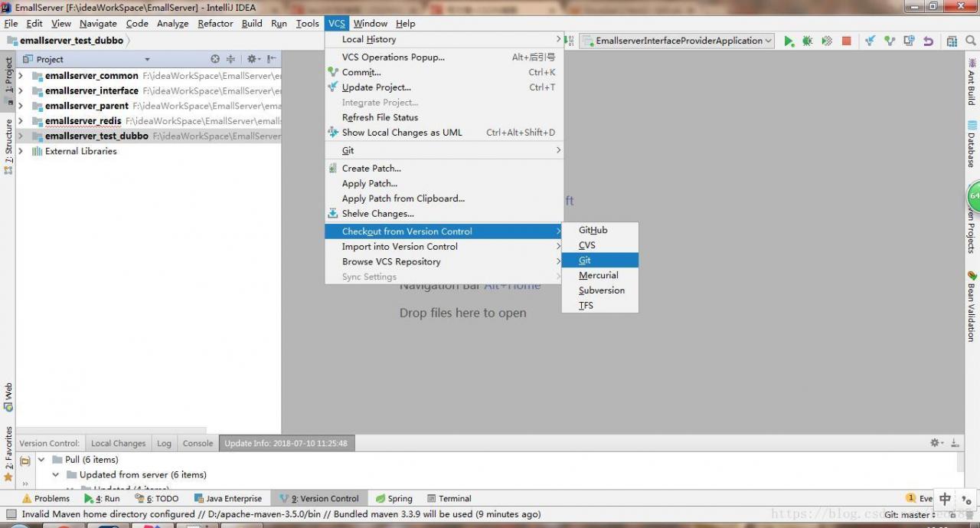Click Invalid Maven home directory status message
Screen dimensions: 980x528
point(281,514)
